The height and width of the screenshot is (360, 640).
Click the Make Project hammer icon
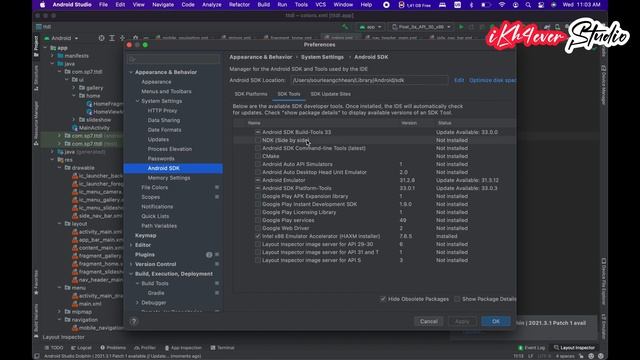[x=345, y=27]
